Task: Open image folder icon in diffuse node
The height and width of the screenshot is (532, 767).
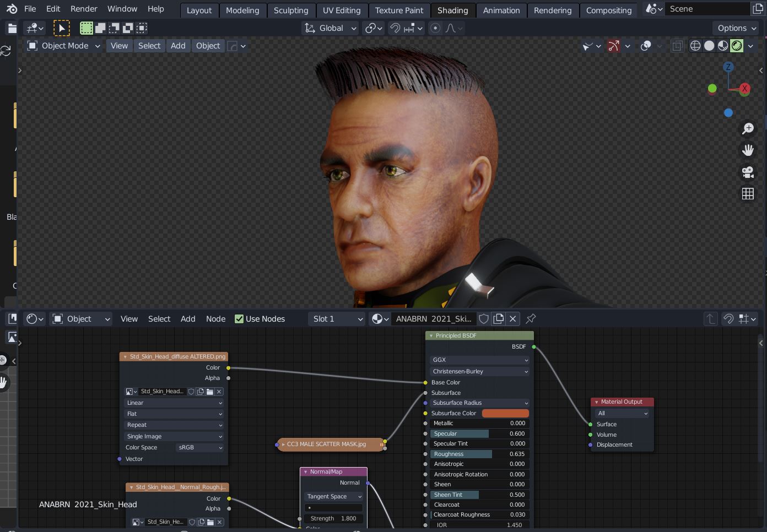Action: click(x=210, y=392)
